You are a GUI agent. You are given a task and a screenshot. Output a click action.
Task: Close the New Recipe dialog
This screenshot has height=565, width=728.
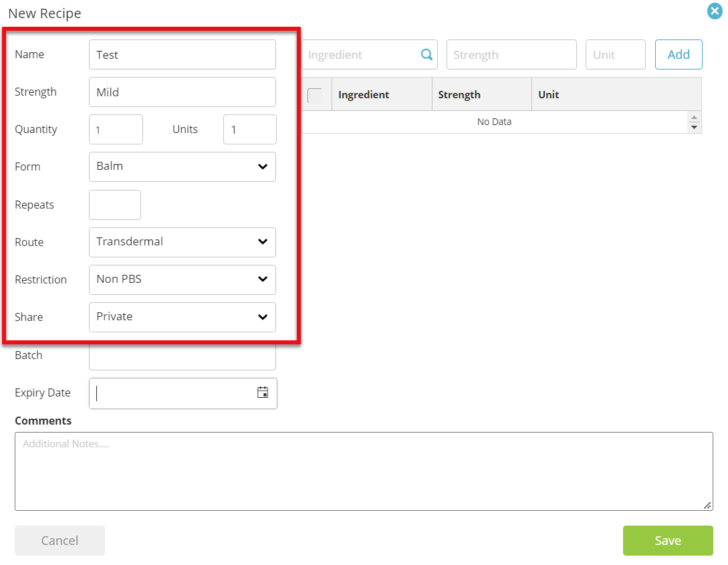click(715, 11)
